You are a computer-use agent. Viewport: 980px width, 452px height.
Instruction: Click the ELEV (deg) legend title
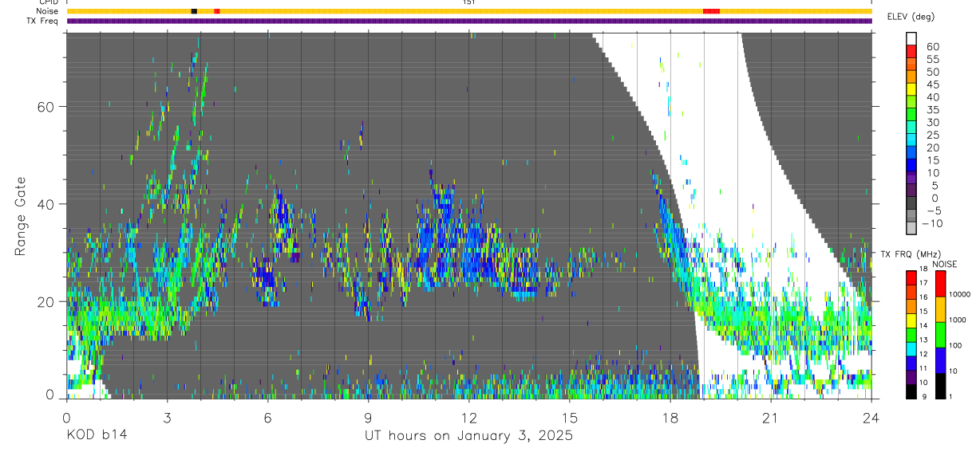(910, 16)
